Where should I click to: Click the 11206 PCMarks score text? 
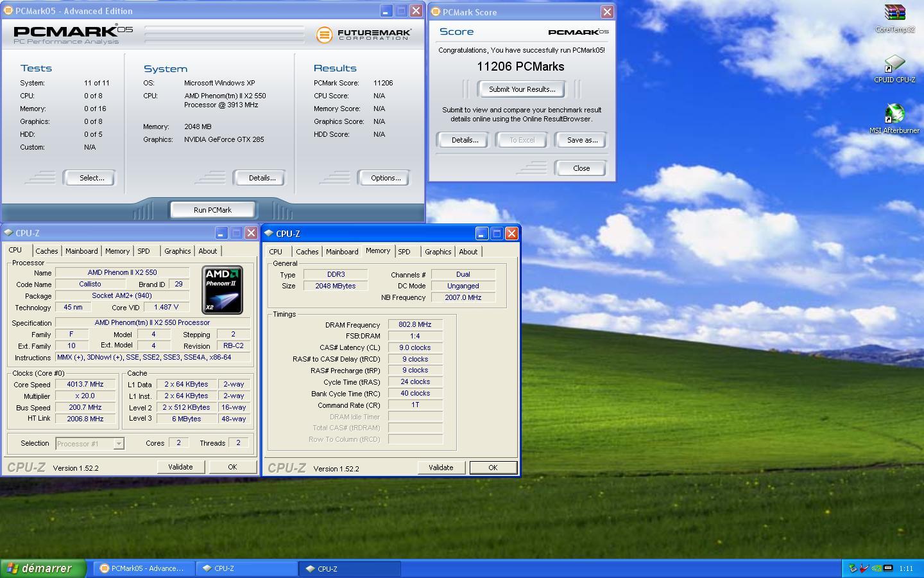(x=520, y=67)
